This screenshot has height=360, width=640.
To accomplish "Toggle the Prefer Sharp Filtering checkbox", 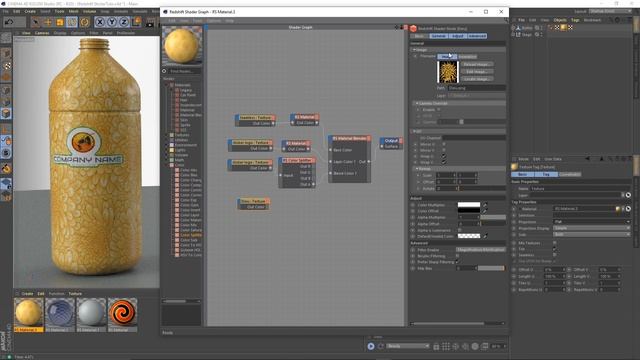I will click(458, 262).
